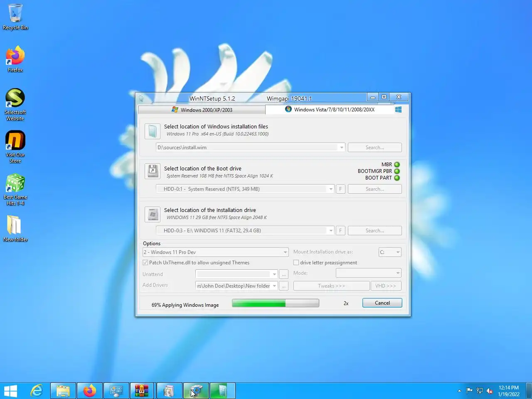
Task: Expand the D:\sources\install.wim path dropdown
Action: [342, 148]
